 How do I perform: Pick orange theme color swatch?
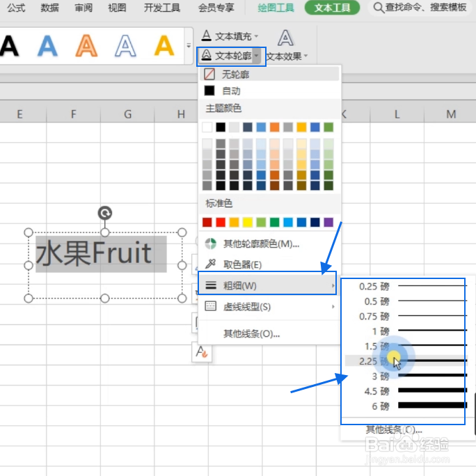tap(274, 127)
